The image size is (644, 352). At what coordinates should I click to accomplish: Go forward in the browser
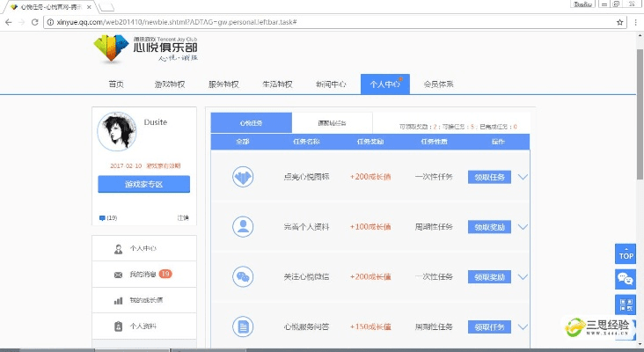pos(21,22)
